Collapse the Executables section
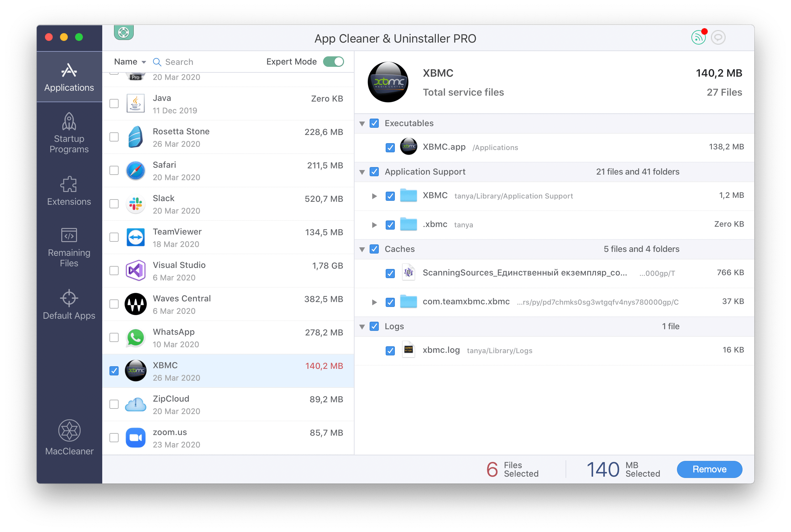This screenshot has width=791, height=532. 362,123
